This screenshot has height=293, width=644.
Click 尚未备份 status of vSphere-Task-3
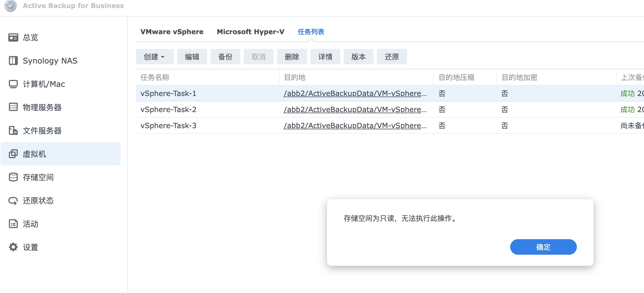632,126
